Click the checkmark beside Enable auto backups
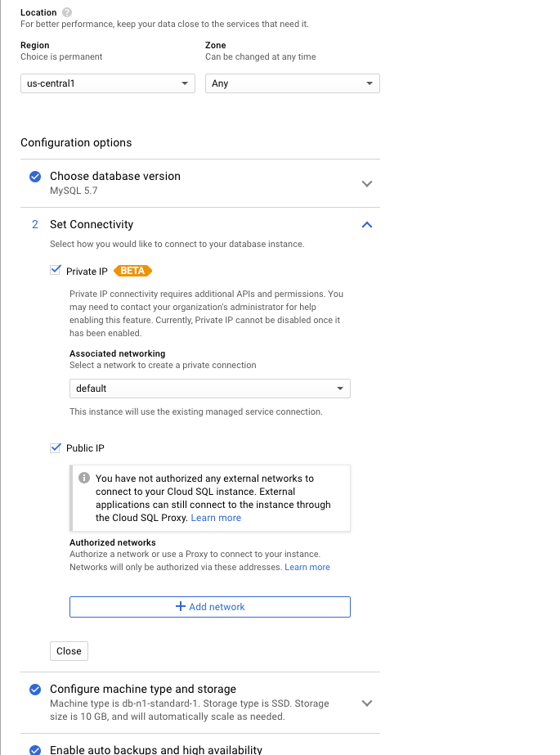The image size is (560, 755). pyautogui.click(x=35, y=749)
